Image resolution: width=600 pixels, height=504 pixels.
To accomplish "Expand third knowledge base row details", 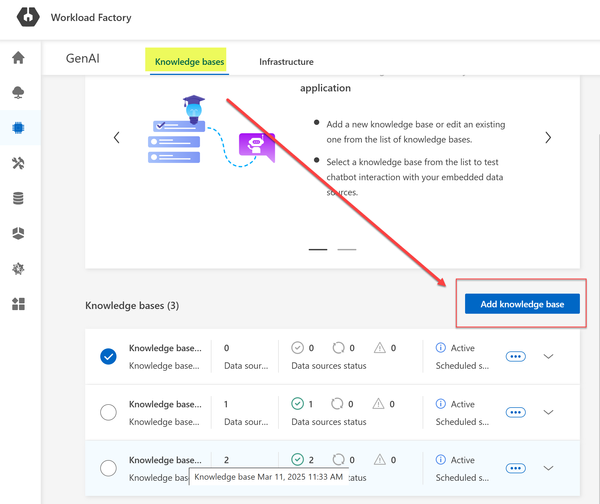I will click(548, 468).
